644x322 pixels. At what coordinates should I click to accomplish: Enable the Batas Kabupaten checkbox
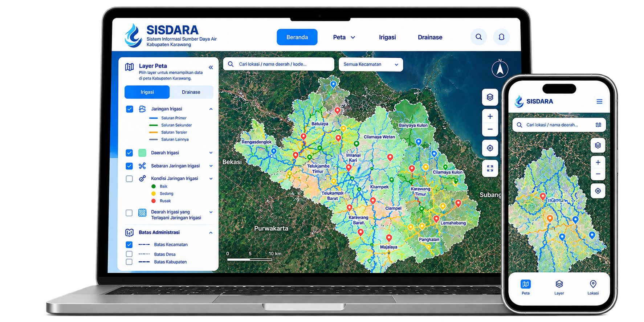click(x=129, y=262)
